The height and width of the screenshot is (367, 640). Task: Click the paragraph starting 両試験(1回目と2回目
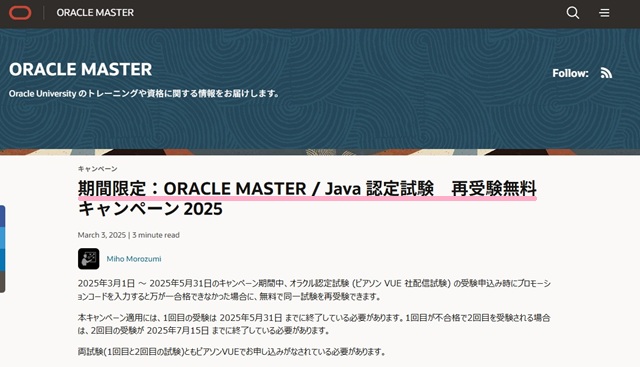click(x=232, y=351)
